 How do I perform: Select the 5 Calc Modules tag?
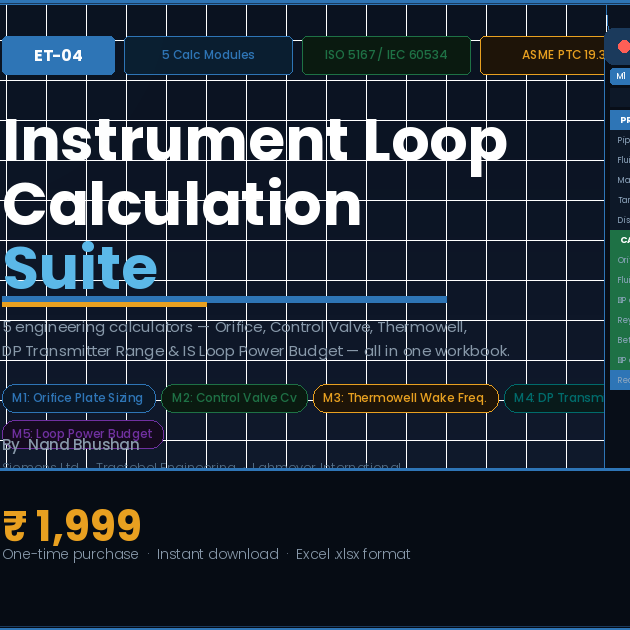pyautogui.click(x=208, y=55)
